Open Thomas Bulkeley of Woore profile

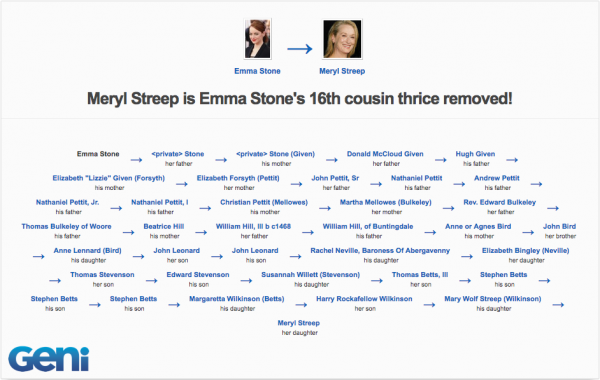66,226
